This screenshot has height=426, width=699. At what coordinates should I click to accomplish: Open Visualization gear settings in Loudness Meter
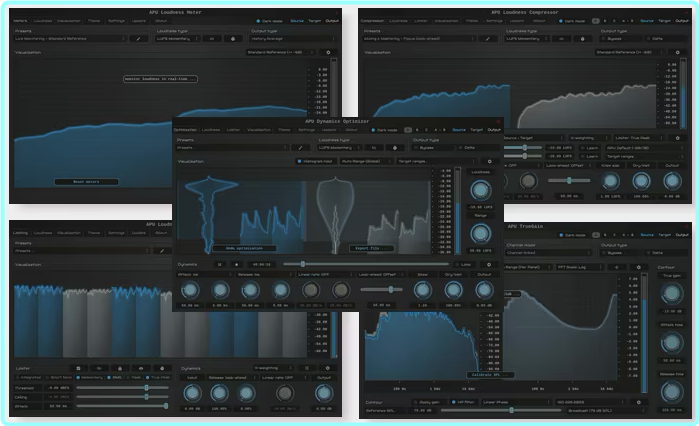click(328, 52)
